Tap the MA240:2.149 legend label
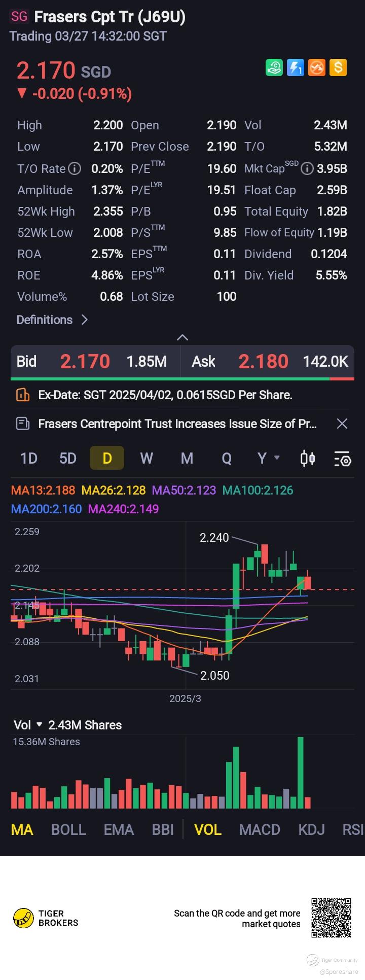This screenshot has height=980, width=365. click(x=123, y=509)
